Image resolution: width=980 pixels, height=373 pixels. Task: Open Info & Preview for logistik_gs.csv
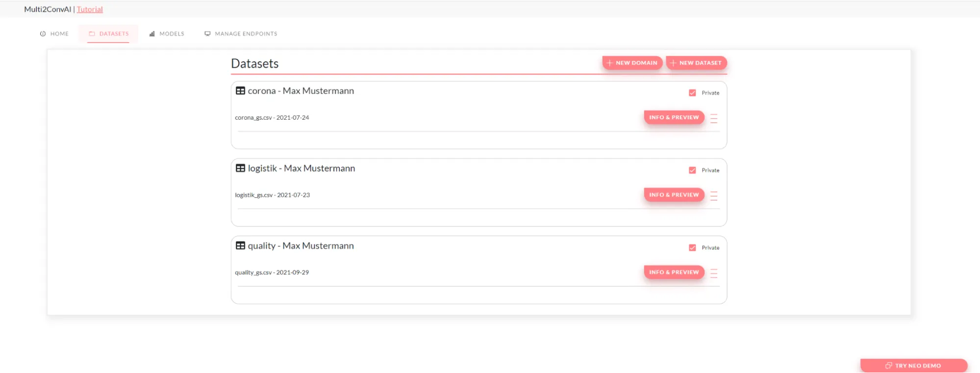pos(674,195)
